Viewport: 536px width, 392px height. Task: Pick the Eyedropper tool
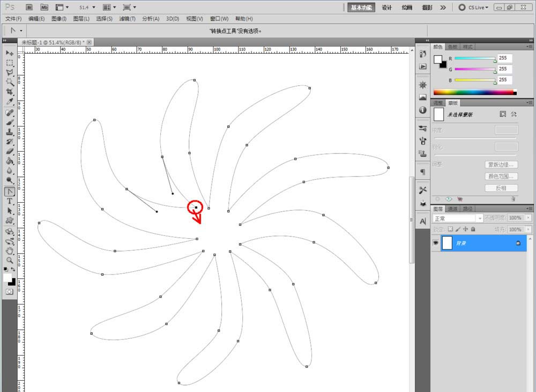[x=10, y=101]
